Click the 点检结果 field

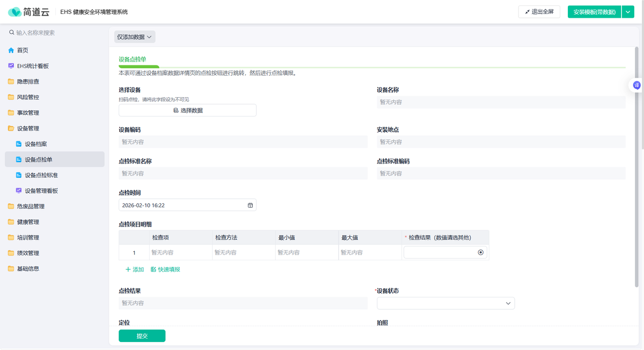[x=243, y=303]
